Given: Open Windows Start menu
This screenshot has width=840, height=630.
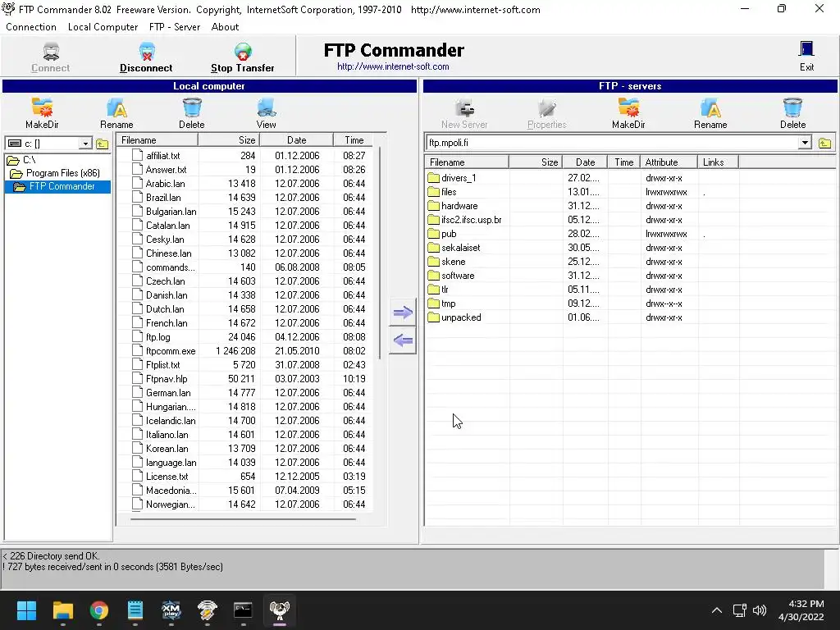Looking at the screenshot, I should coord(26,610).
